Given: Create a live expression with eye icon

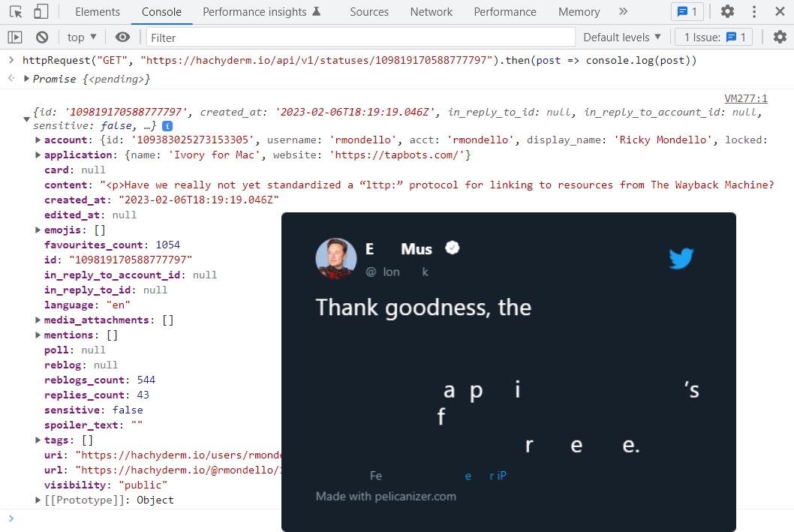Looking at the screenshot, I should point(123,37).
